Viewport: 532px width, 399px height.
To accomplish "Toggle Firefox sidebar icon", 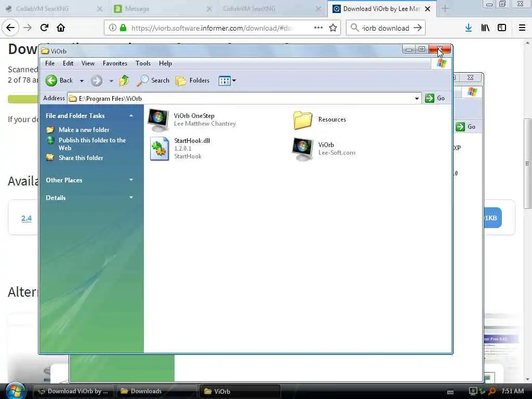I will point(502,28).
